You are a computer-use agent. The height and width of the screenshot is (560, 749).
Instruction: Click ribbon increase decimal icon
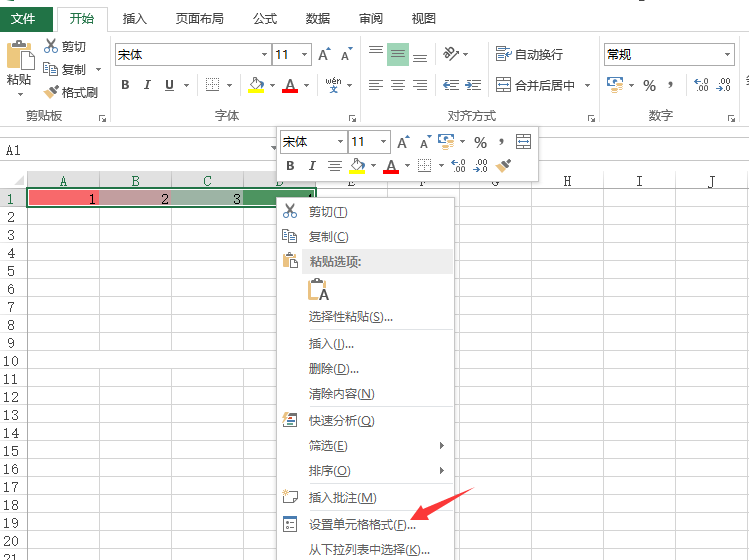tap(701, 85)
